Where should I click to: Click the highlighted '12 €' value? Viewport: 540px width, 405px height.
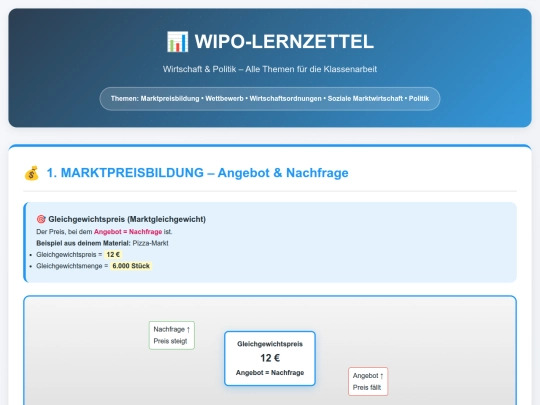(x=113, y=255)
